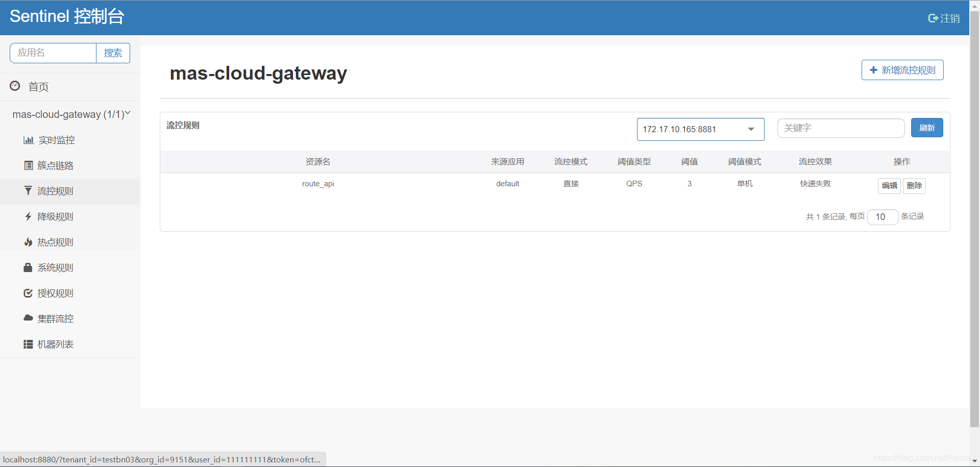
Task: Click the table-list icon for 机器列表
Action: [28, 344]
